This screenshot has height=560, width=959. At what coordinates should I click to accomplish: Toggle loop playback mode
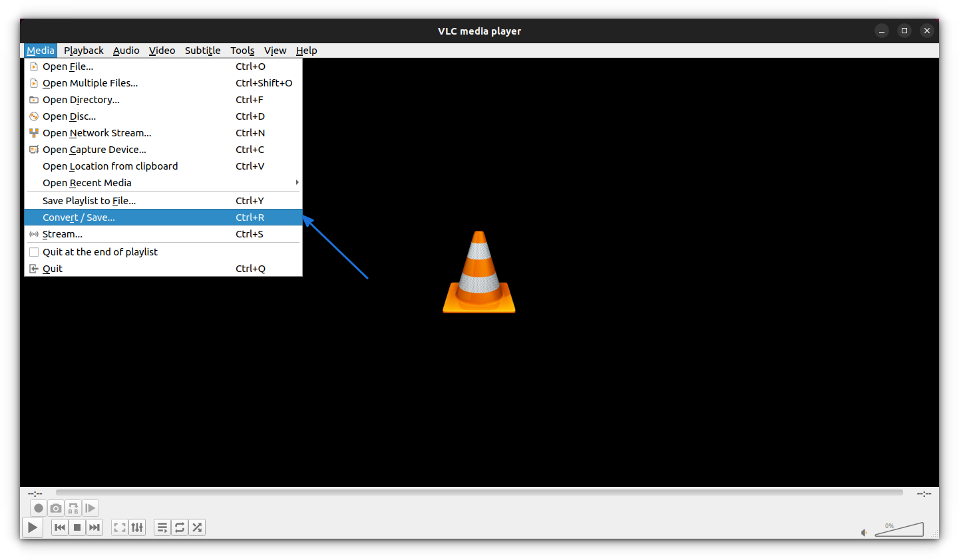(x=179, y=527)
